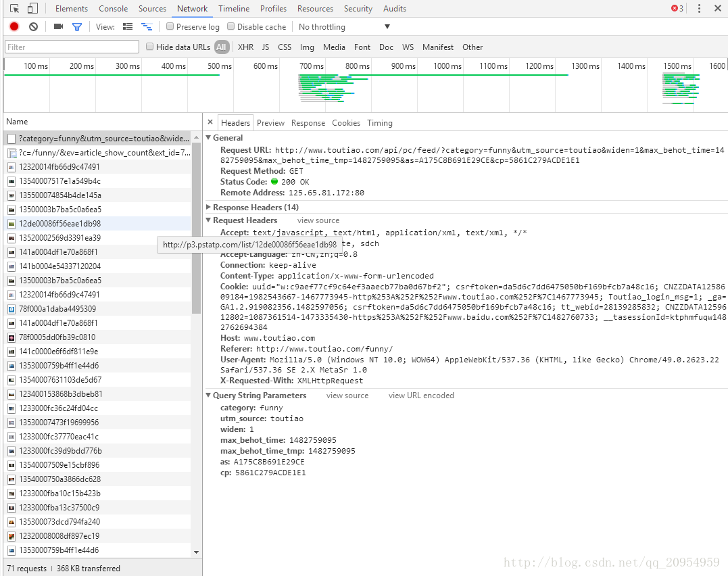
Task: Collapse the Request Headers section
Action: coord(208,220)
